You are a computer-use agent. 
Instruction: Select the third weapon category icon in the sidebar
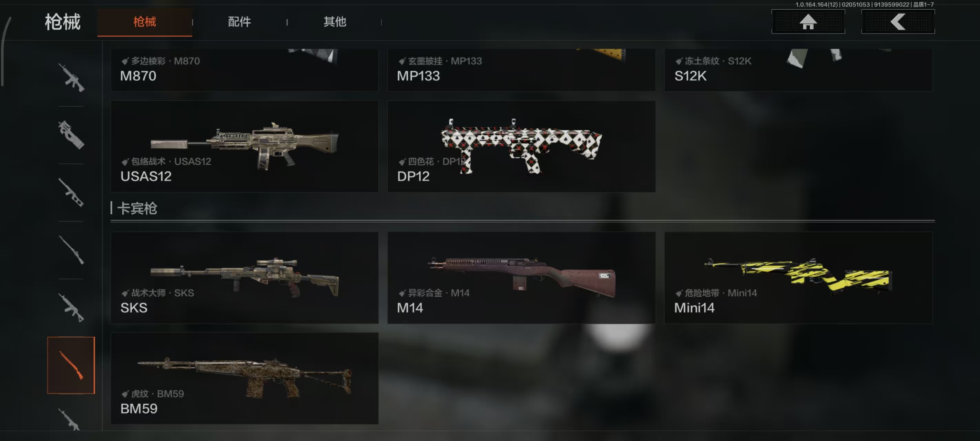tap(71, 193)
